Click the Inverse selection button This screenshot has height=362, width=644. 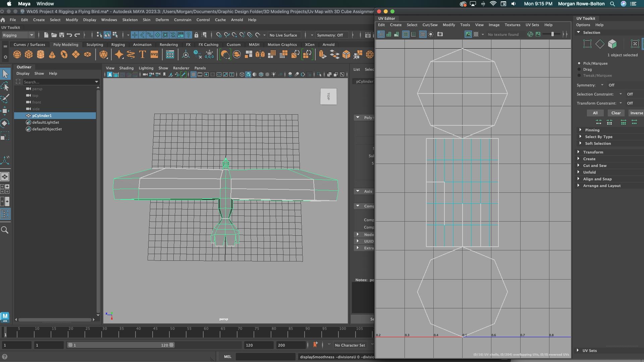[636, 113]
